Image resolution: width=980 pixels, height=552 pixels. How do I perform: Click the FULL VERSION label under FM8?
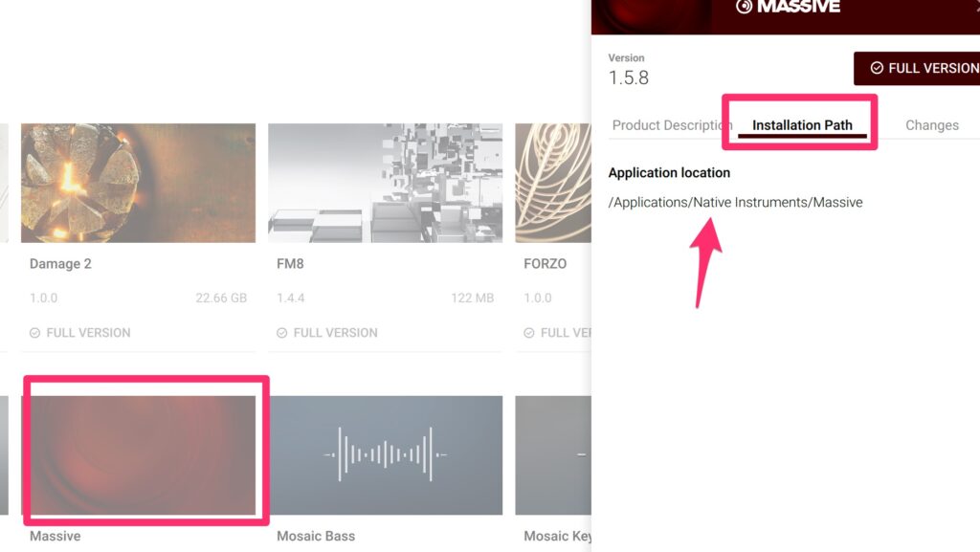pyautogui.click(x=335, y=333)
